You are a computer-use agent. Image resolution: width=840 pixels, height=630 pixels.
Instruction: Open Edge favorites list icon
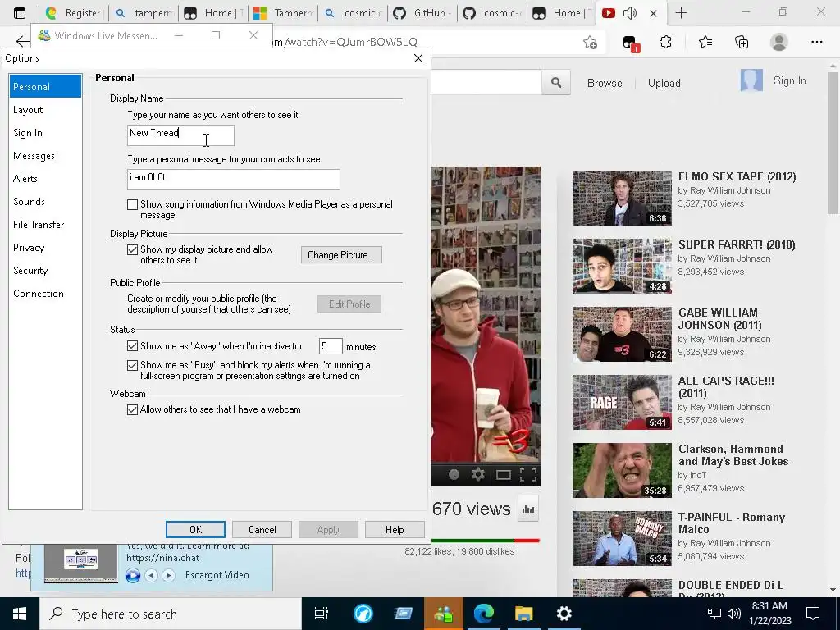[x=705, y=42]
